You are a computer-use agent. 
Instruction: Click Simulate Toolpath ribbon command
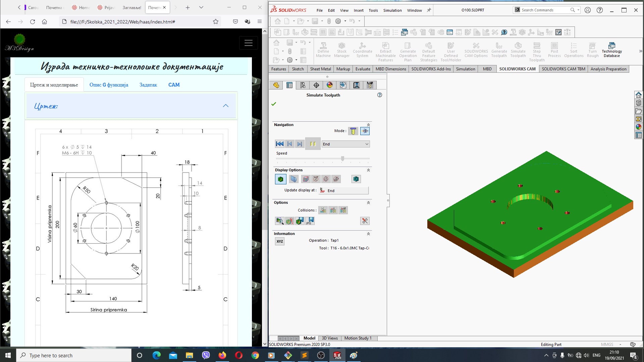[x=518, y=50]
